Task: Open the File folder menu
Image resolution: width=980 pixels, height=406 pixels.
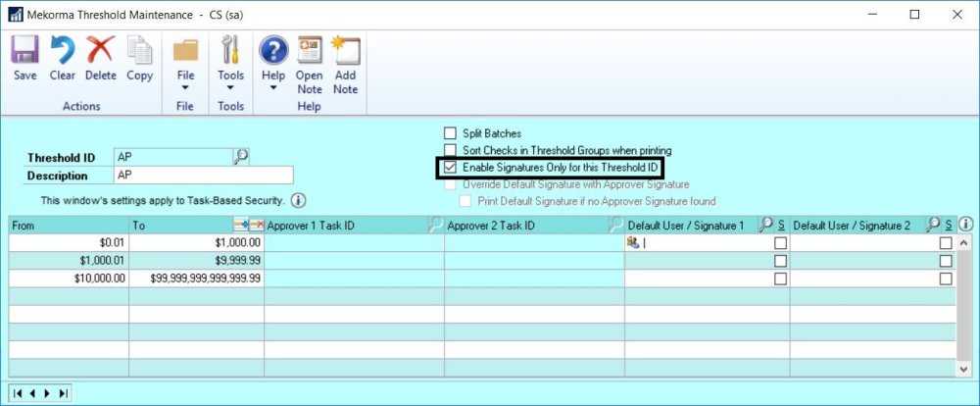Action: pos(185,63)
